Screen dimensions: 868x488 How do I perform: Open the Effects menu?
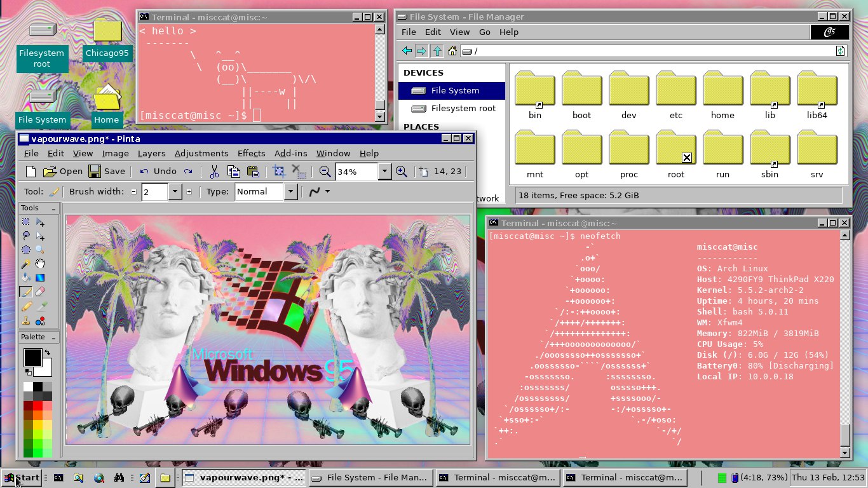(x=252, y=153)
